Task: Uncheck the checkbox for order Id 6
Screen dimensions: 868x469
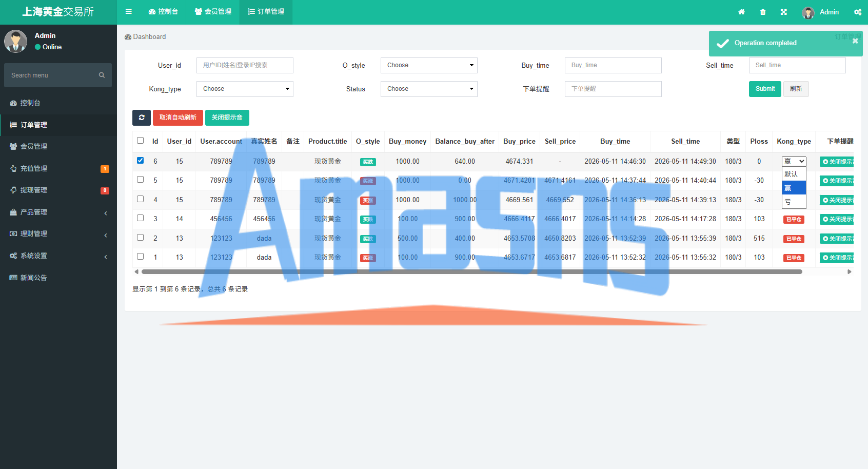Action: (140, 160)
